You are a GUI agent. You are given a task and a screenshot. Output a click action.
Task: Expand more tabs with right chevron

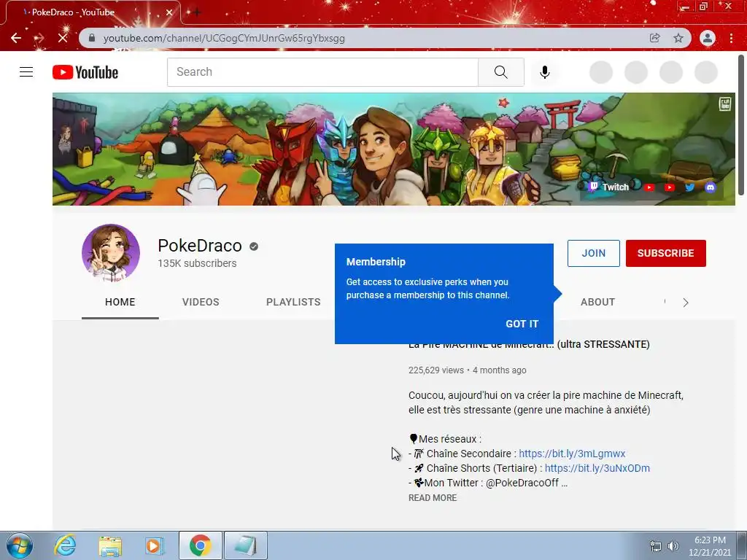686,303
